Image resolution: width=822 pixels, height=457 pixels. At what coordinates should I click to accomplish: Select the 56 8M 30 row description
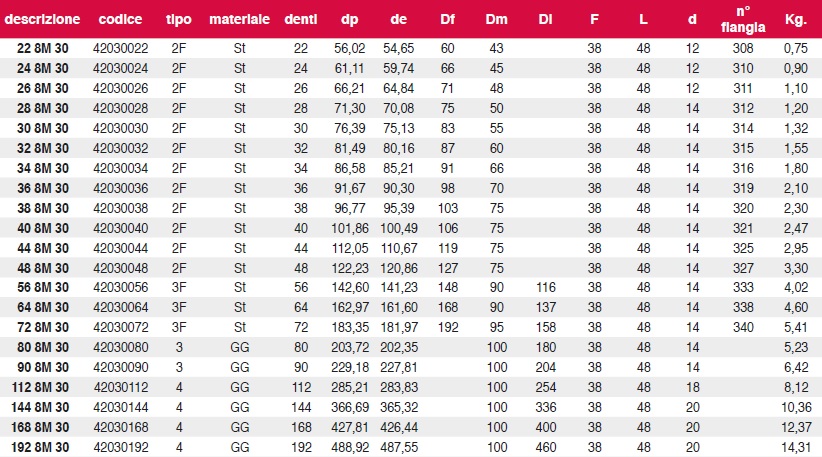point(42,287)
